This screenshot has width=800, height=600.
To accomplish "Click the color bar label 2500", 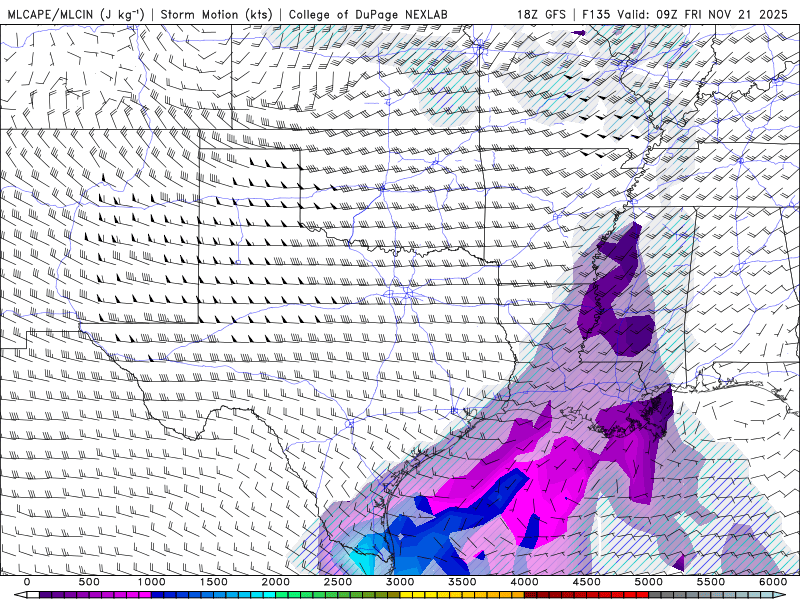I will 338,582.
